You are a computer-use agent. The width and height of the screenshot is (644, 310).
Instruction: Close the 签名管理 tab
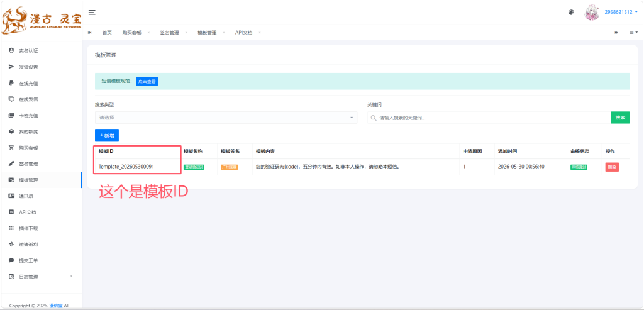(186, 33)
